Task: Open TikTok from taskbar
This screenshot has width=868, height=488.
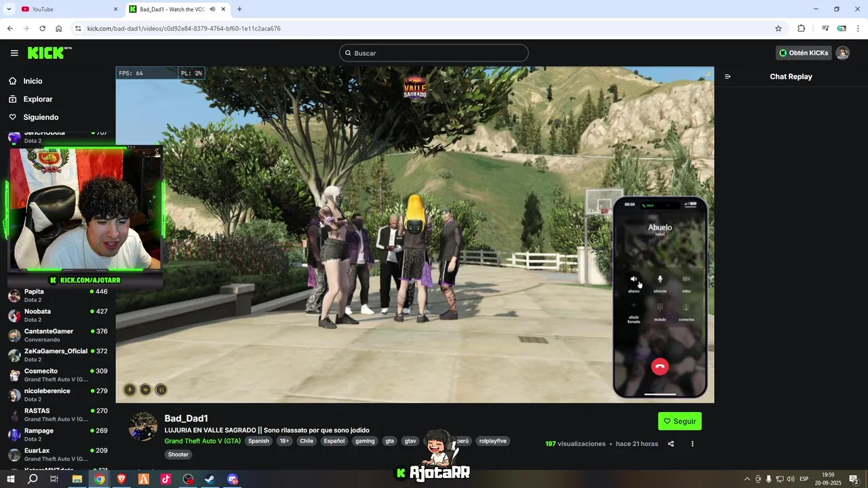Action: coord(165,479)
